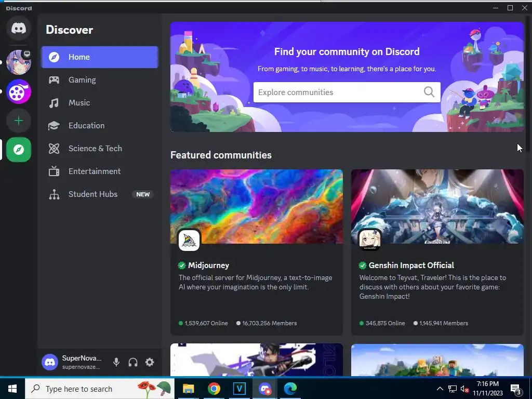
Task: Open the anime avatar server
Action: pyautogui.click(x=19, y=62)
